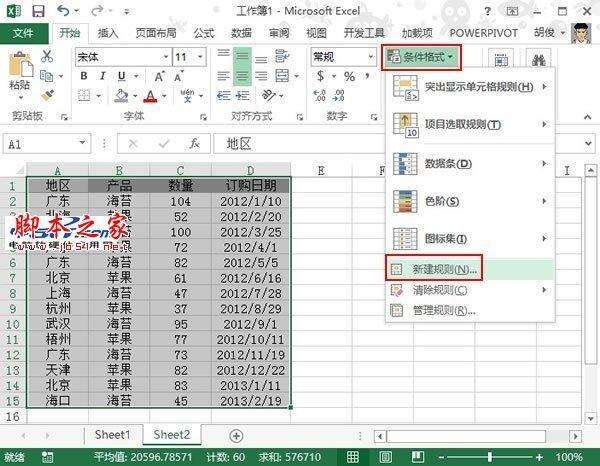The height and width of the screenshot is (466, 600).
Task: Expand the formula bar chevron
Action: (589, 143)
